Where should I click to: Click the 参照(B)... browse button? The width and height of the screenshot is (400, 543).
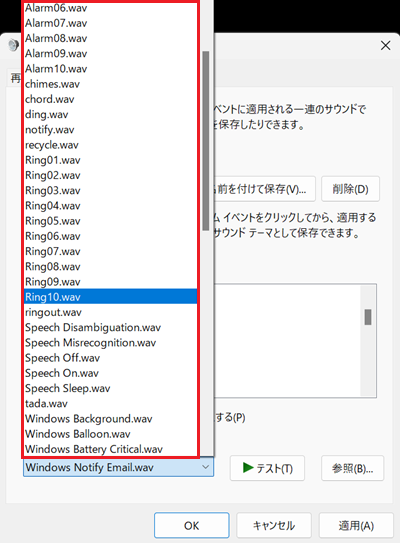coord(353,468)
